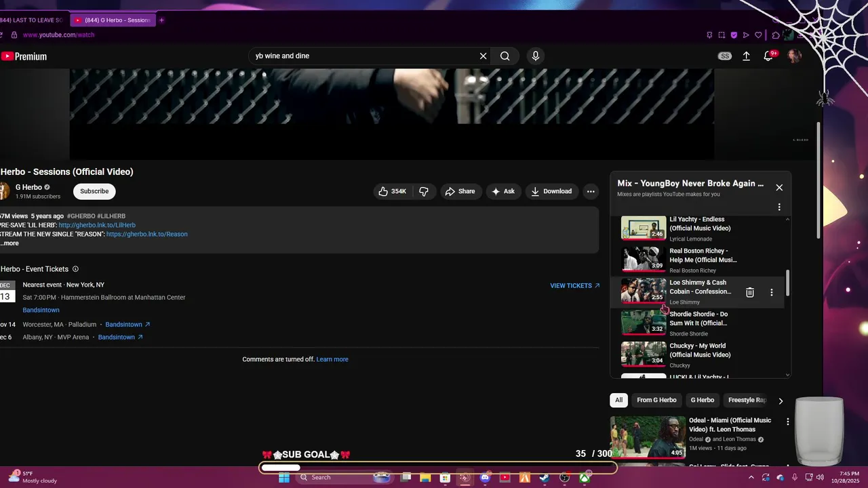
Task: Close the YoungBoy Mix playlist panel
Action: click(779, 188)
